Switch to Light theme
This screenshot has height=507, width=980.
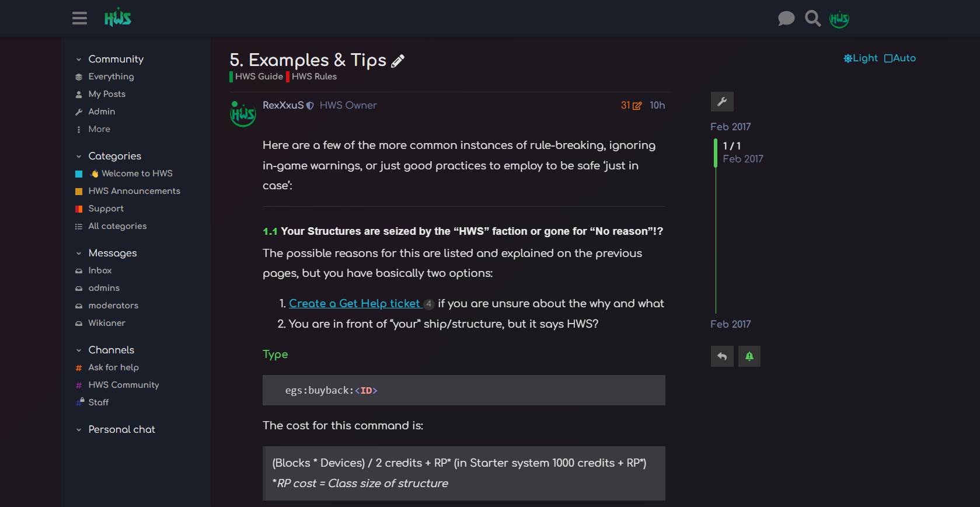click(860, 58)
